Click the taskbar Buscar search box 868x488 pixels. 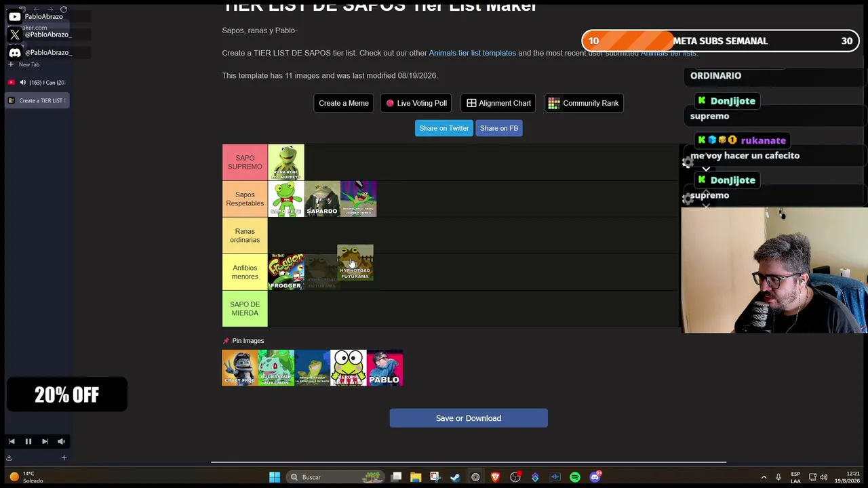click(x=334, y=477)
